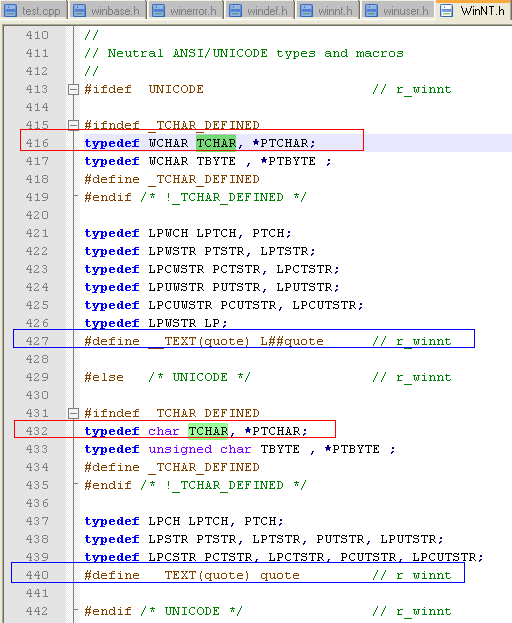This screenshot has width=512, height=623.
Task: Click the file icon on windef.h tab
Action: 236,10
